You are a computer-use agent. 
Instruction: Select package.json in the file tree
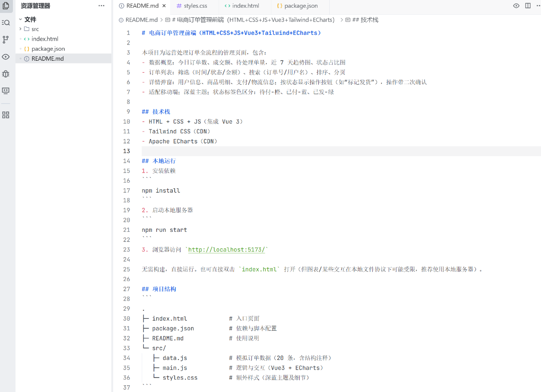click(x=48, y=49)
